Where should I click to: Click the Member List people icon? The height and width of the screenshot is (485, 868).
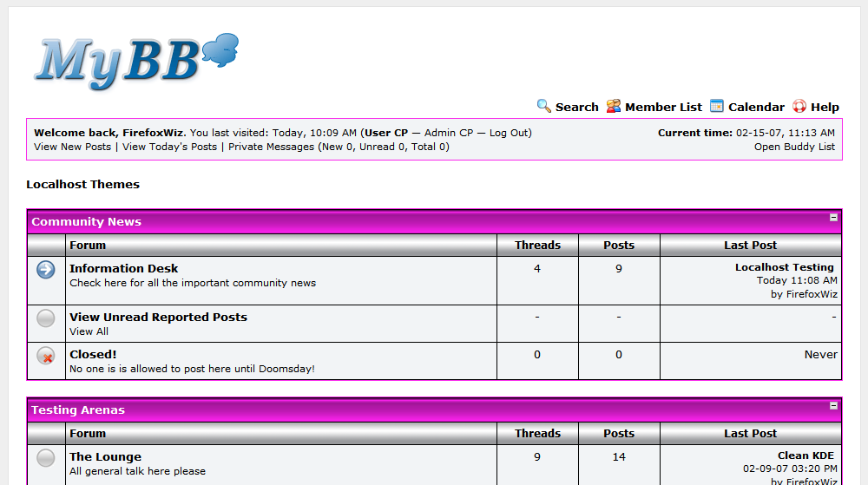(614, 106)
